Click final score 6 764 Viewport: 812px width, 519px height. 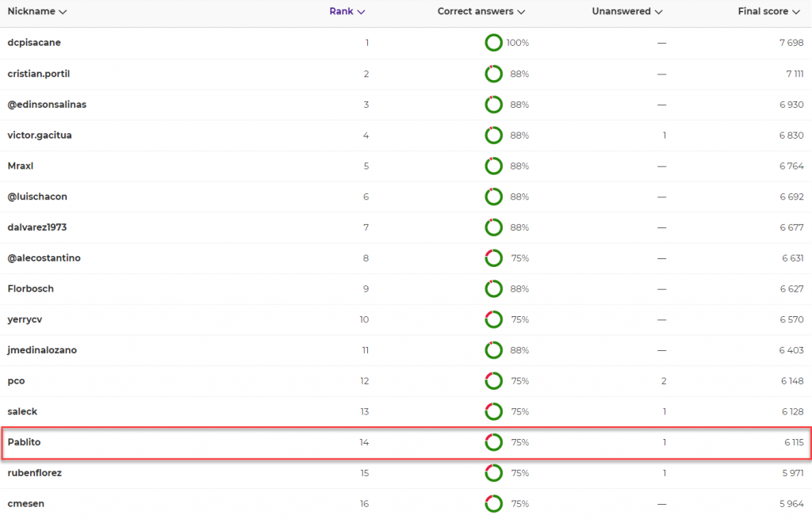pos(791,166)
